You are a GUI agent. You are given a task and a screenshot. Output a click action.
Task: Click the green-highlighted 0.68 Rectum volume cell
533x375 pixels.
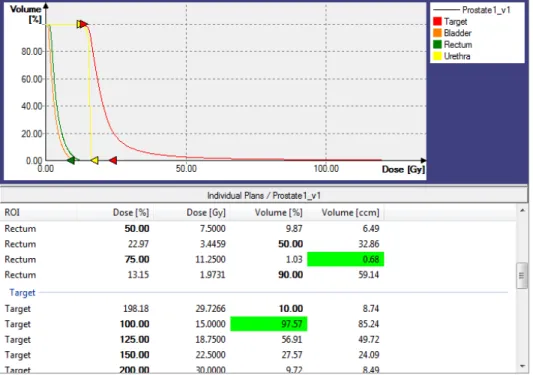pyautogui.click(x=345, y=259)
